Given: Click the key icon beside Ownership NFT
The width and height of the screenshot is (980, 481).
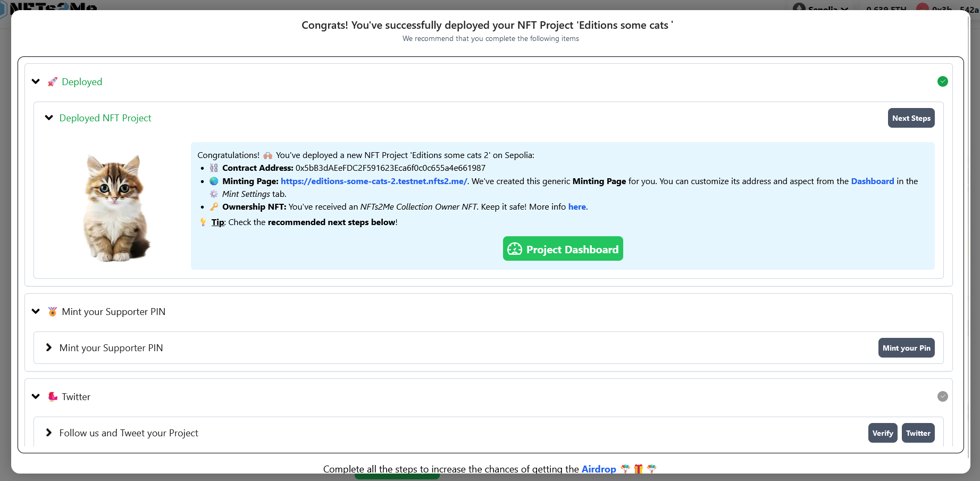Looking at the screenshot, I should click(214, 207).
